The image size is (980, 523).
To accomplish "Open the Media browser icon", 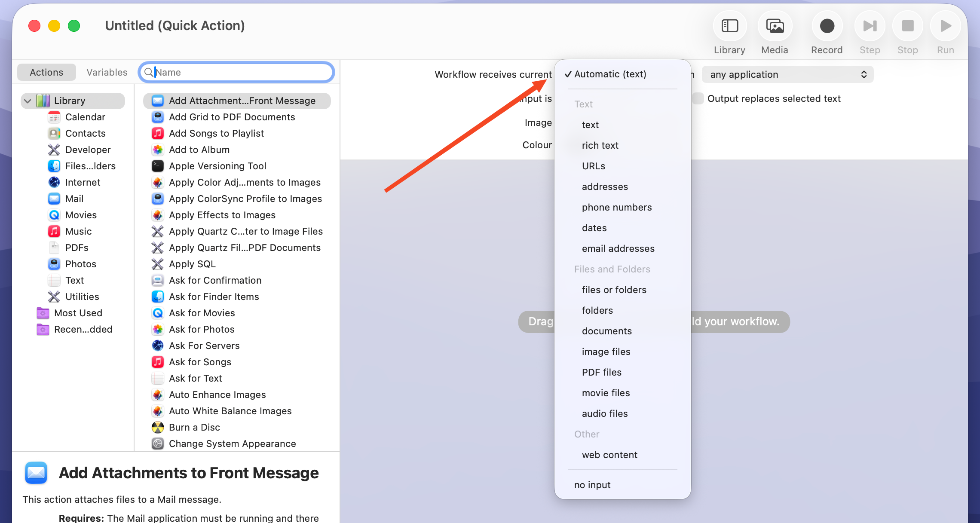I will [775, 27].
